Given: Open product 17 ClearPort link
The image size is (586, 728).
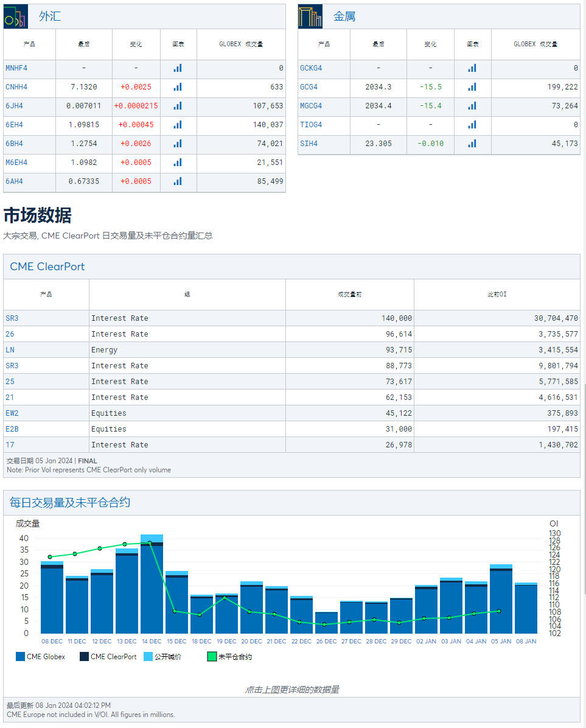Looking at the screenshot, I should [x=10, y=445].
